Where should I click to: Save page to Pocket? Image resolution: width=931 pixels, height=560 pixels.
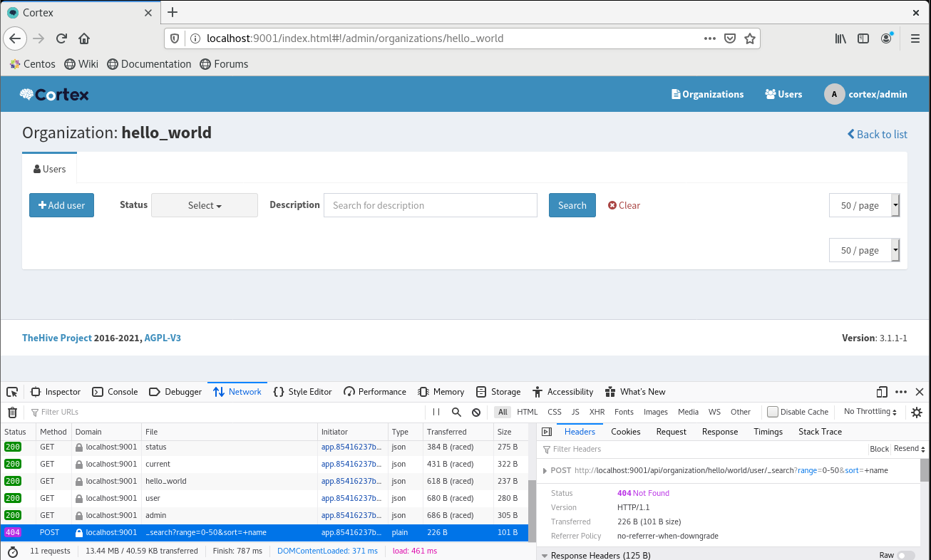click(x=730, y=38)
